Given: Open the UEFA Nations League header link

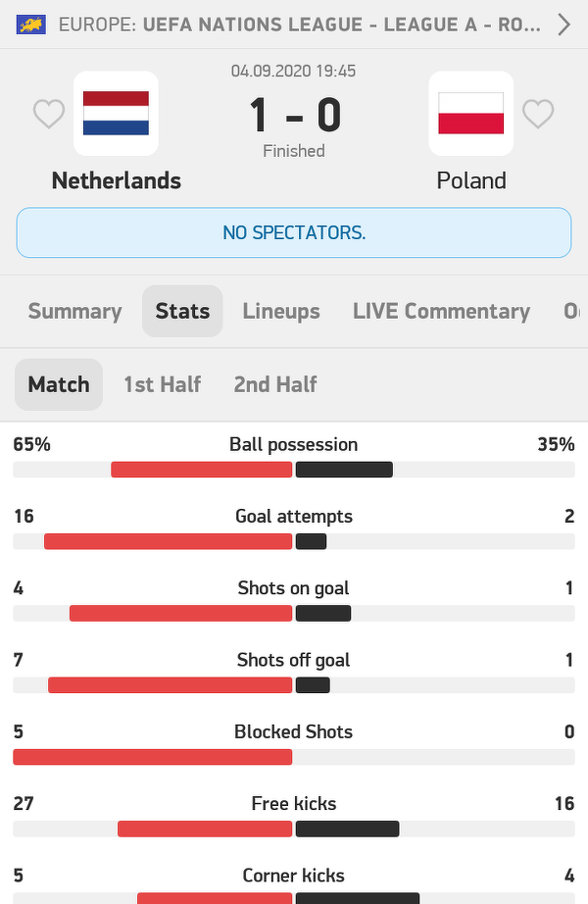Looking at the screenshot, I should (x=299, y=25).
